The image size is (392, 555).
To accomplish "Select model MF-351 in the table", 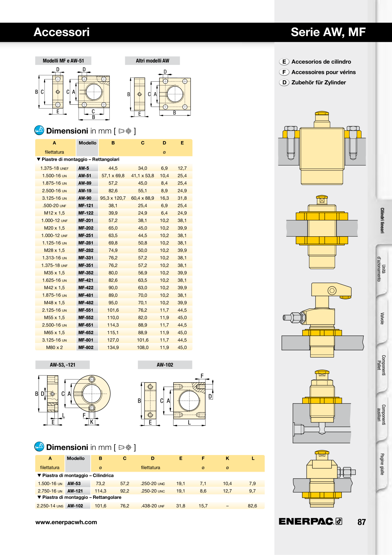I will [x=87, y=265].
